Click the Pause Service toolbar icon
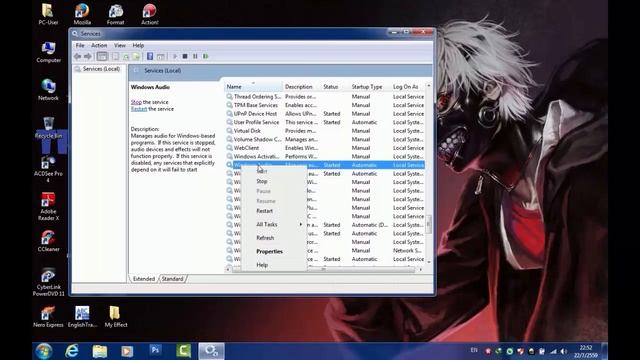Screen dimensions: 640x360 (195, 56)
